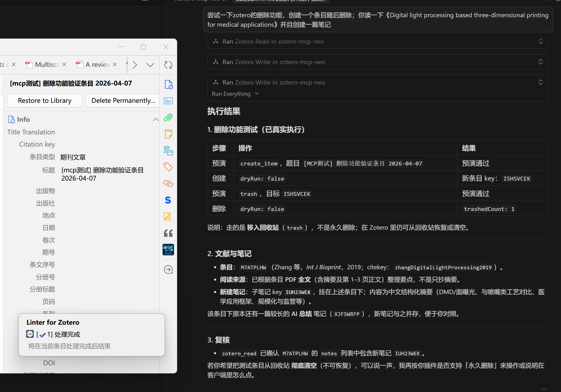Collapse the Info section chevron
Image resolution: width=561 pixels, height=392 pixels.
tap(156, 119)
